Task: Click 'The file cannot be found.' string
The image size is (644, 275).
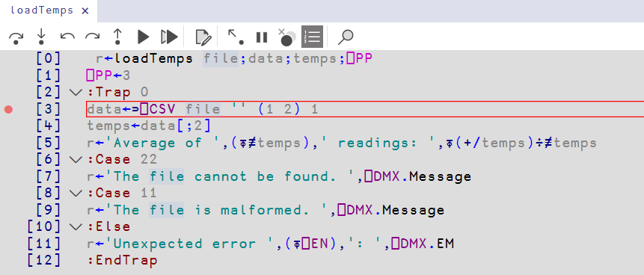Action: [230, 176]
